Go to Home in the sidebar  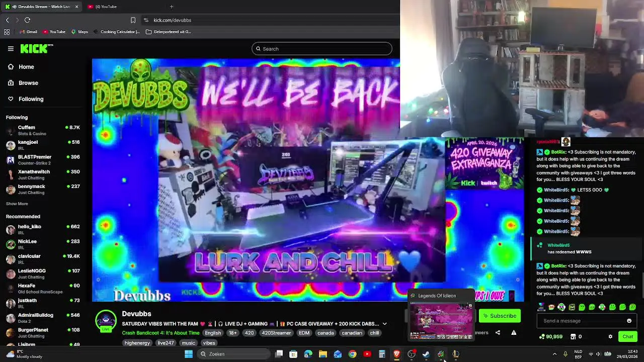(x=21, y=67)
